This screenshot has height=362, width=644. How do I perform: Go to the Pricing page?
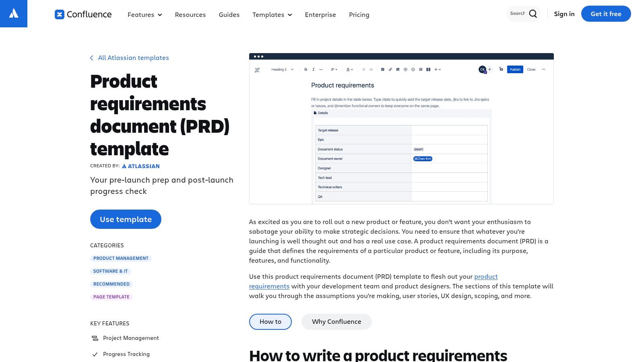click(359, 14)
